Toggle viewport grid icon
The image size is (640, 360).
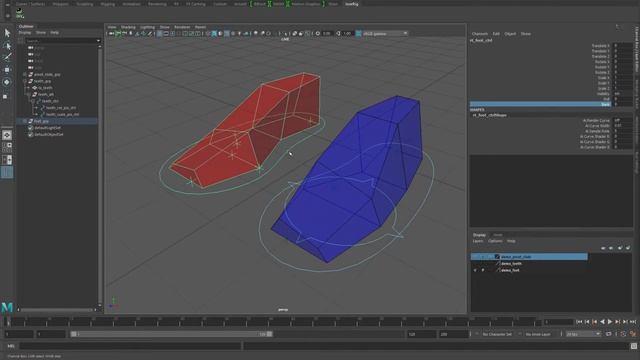(160, 33)
